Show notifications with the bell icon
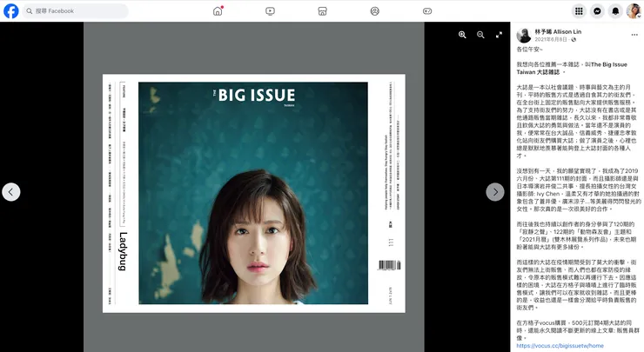The width and height of the screenshot is (644, 352). tap(615, 11)
